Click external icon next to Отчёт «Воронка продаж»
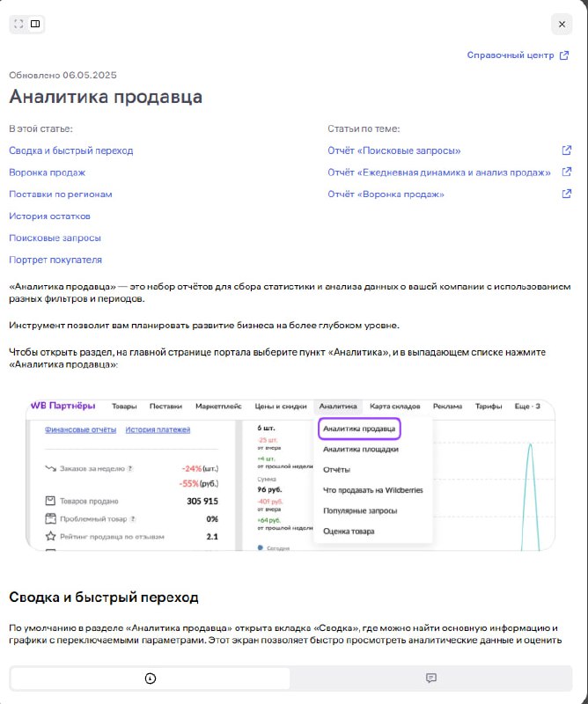Screen dimensions: 588x704 pyautogui.click(x=567, y=194)
